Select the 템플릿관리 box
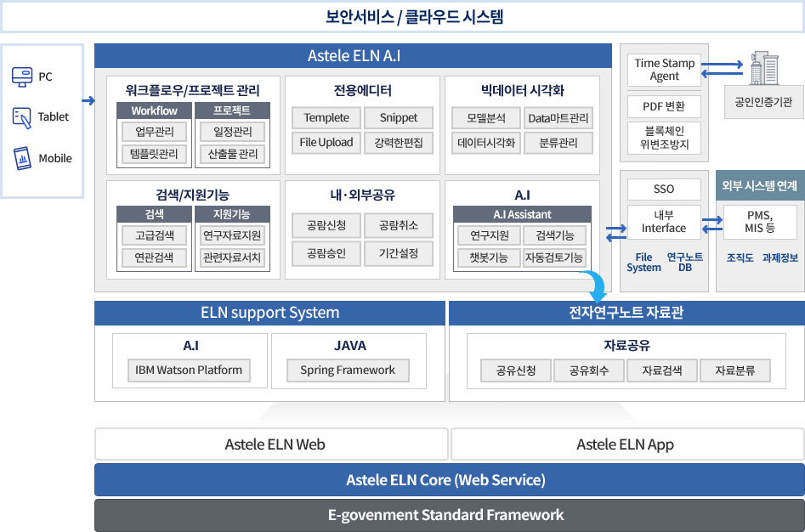805x532 pixels. (155, 154)
